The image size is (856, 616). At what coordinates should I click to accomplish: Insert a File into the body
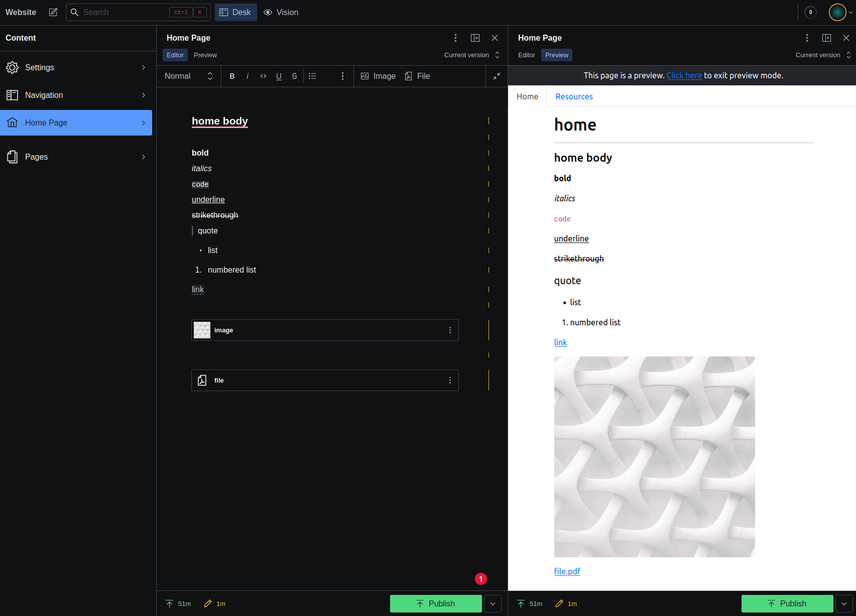(x=417, y=76)
